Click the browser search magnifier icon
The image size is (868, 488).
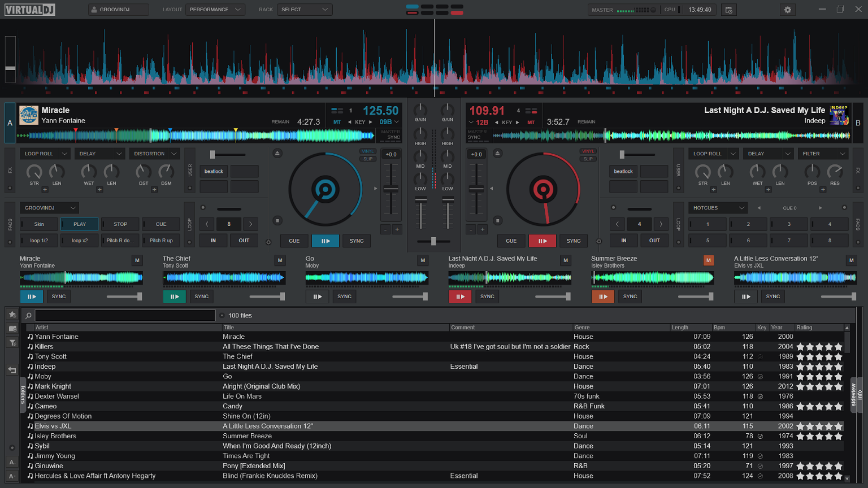click(x=28, y=316)
